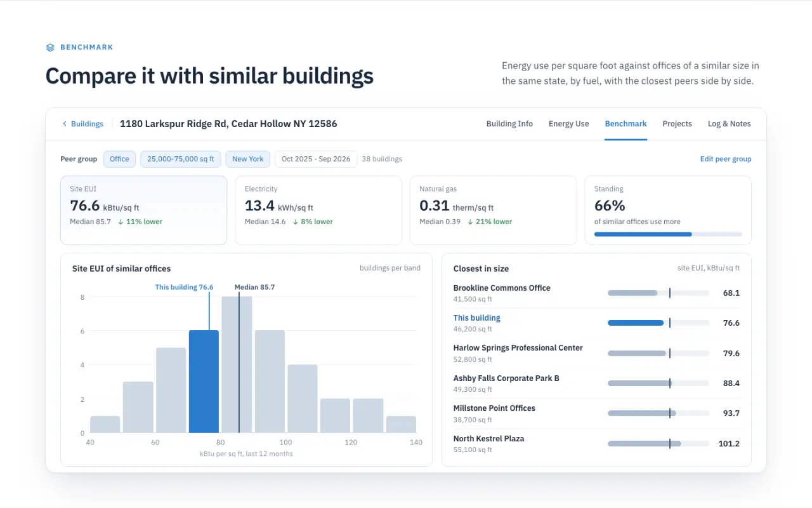Image resolution: width=812 pixels, height=508 pixels.
Task: Click the 38 buildings count text
Action: (382, 159)
